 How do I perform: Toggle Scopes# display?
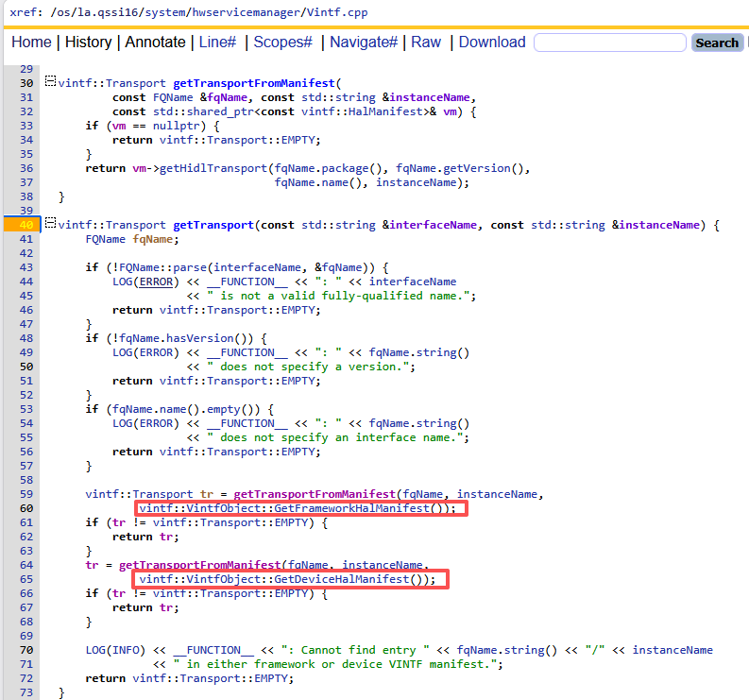[x=282, y=43]
